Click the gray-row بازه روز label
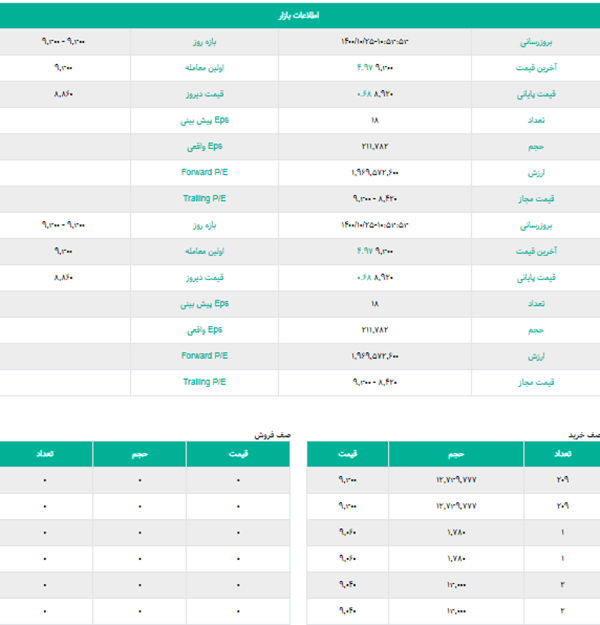This screenshot has width=600, height=625. [x=205, y=42]
